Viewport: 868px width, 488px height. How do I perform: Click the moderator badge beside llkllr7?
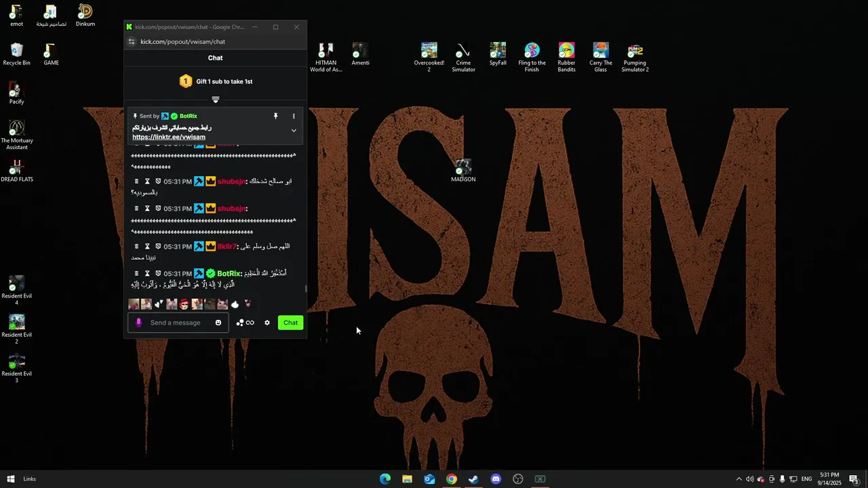click(199, 247)
